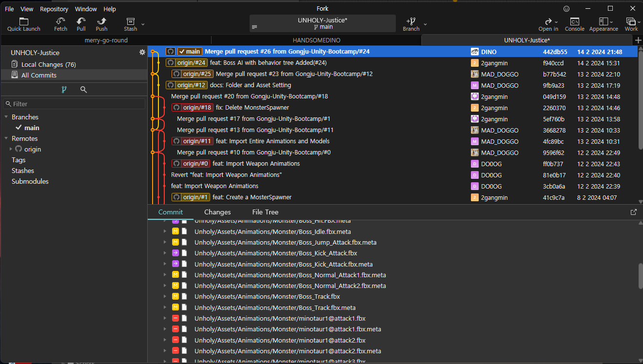Click the sidebar Filter input field
The height and width of the screenshot is (364, 643).
[x=74, y=104]
